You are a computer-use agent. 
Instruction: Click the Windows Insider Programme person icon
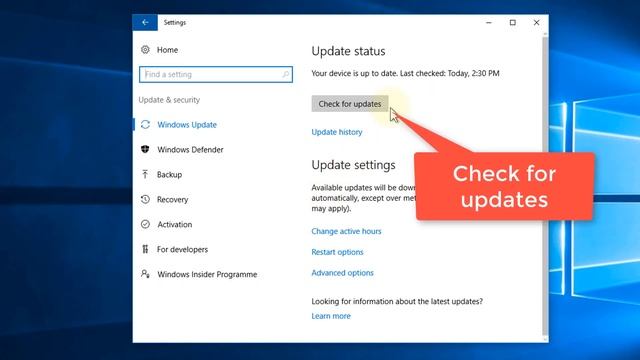(145, 274)
